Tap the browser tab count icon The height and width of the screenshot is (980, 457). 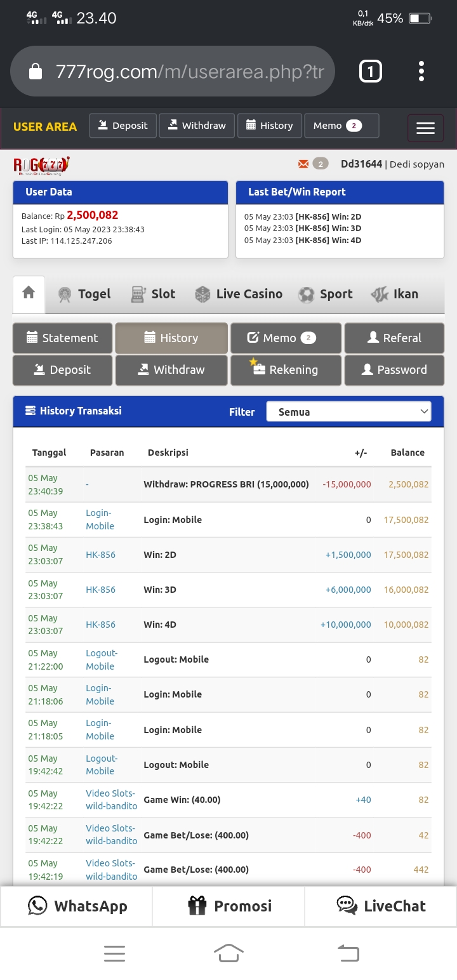(x=371, y=71)
